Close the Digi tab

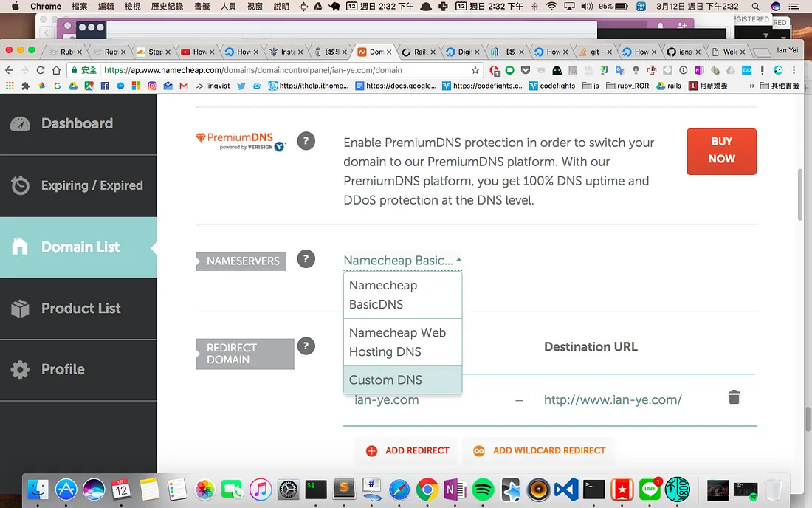click(477, 52)
